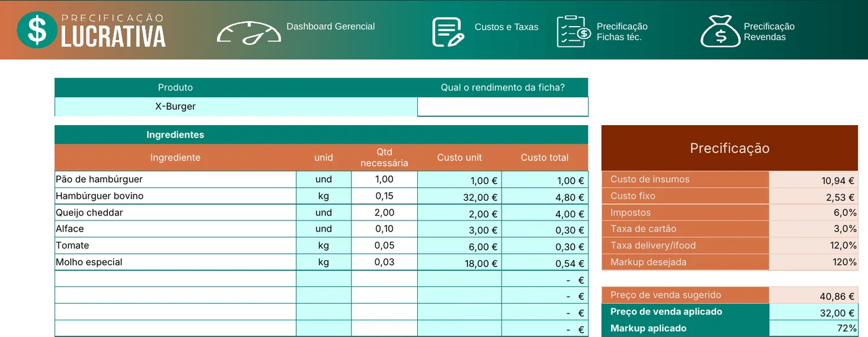Click the Custo fixo value 2,53 €
The width and height of the screenshot is (868, 337).
813,196
